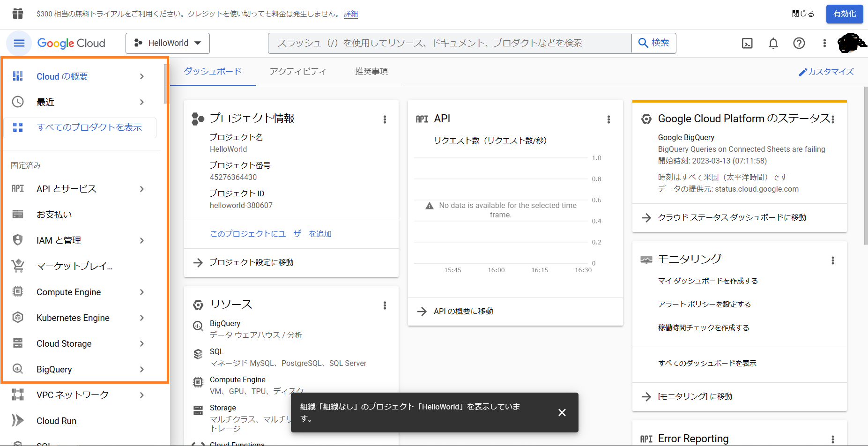The image size is (868, 446).
Task: Open the hamburger navigation menu
Action: (19, 43)
